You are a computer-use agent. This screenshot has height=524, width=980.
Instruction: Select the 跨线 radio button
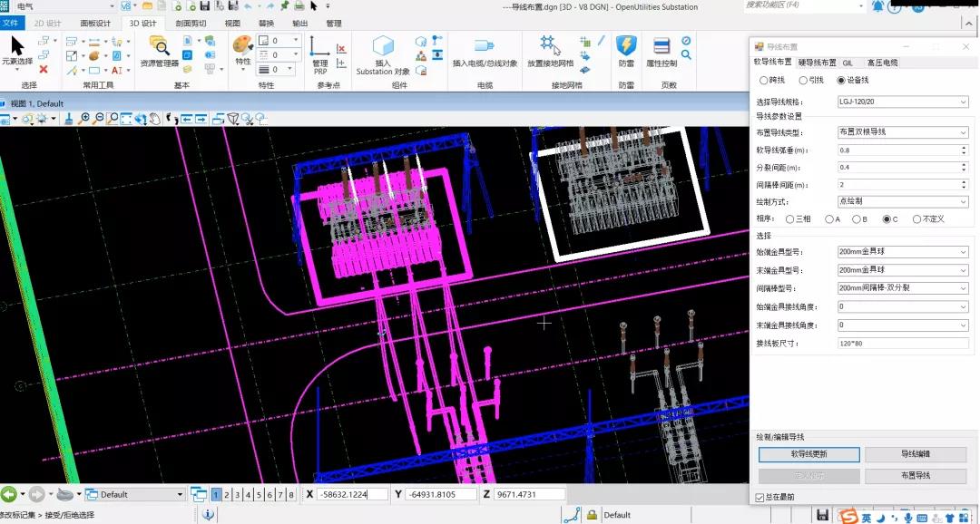pyautogui.click(x=763, y=80)
